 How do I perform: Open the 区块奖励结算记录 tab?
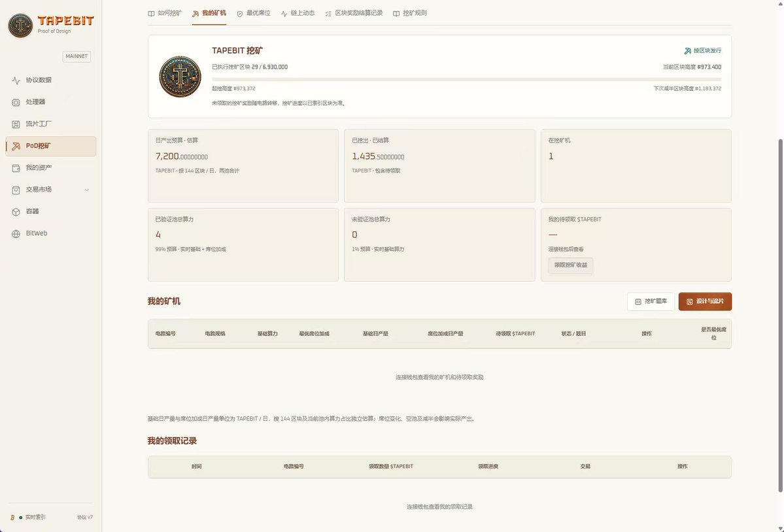point(354,14)
